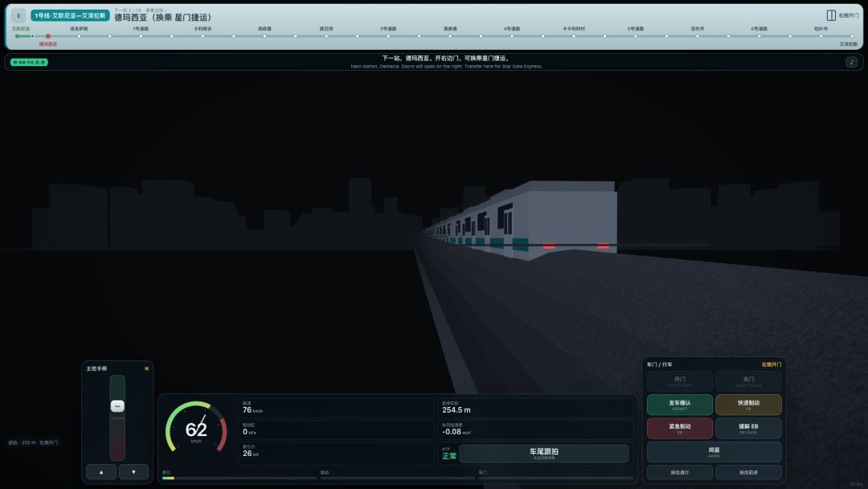The height and width of the screenshot is (489, 868).
Task: Toggle the language selector pill 中·EN·TH·日
Action: 29,63
